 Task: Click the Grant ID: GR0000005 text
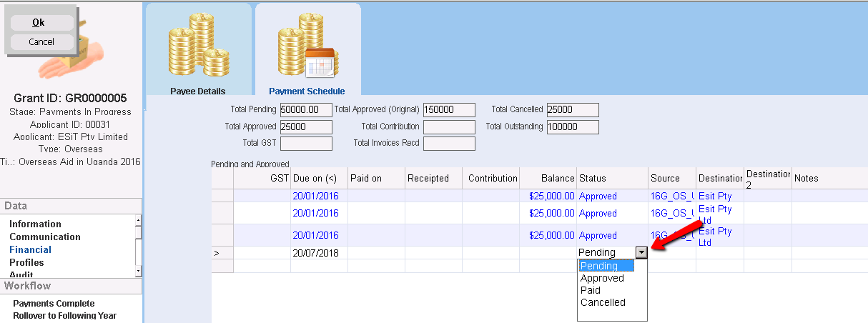pyautogui.click(x=71, y=98)
